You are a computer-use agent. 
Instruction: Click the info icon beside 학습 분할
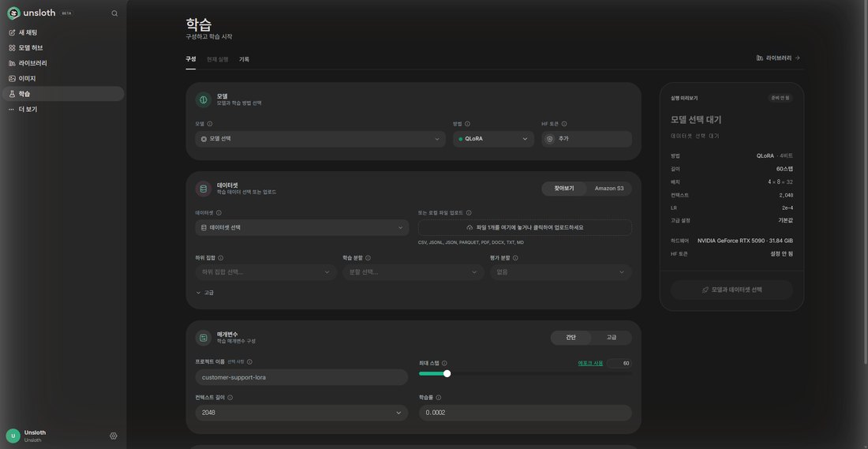pos(369,258)
